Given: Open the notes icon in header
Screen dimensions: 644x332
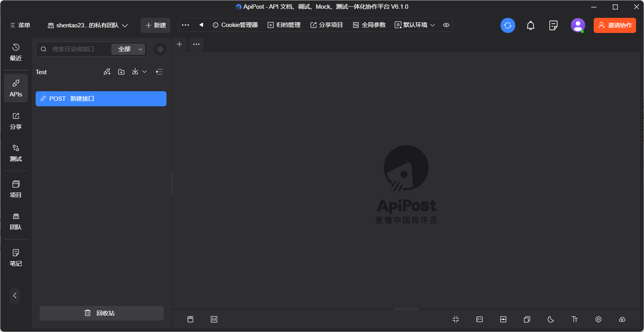Looking at the screenshot, I should (x=554, y=25).
